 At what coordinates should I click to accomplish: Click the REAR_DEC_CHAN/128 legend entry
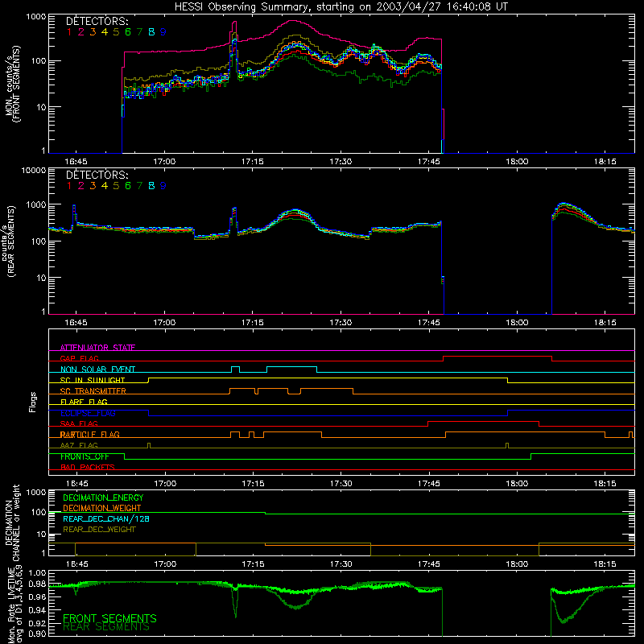click(106, 518)
